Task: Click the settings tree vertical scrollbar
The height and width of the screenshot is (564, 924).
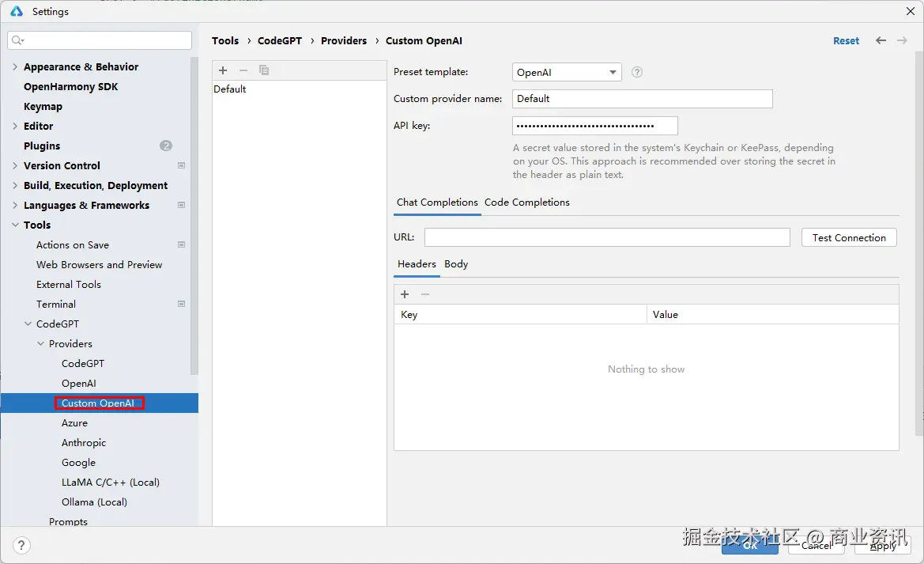Action: [x=194, y=216]
